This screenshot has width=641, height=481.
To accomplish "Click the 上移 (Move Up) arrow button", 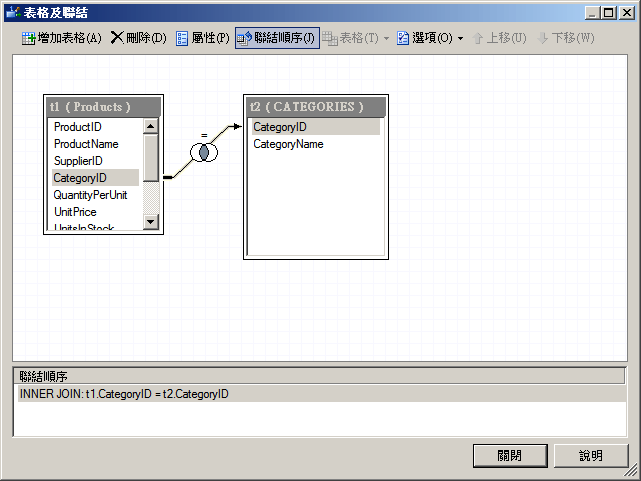I will click(499, 38).
